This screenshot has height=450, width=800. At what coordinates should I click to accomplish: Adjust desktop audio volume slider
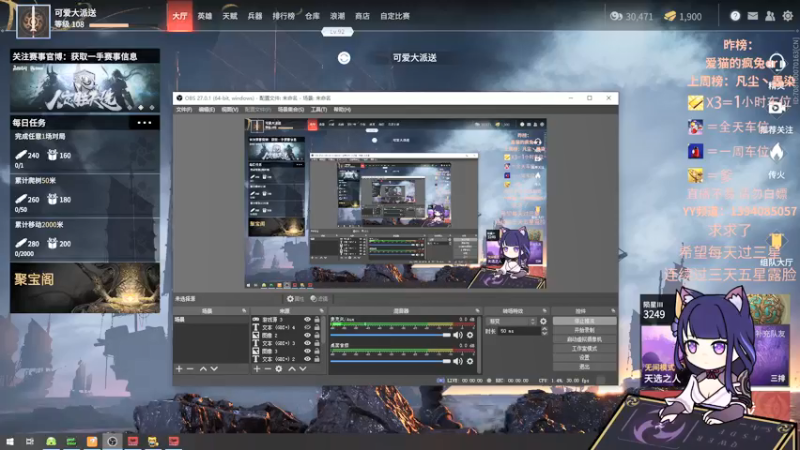click(x=390, y=361)
